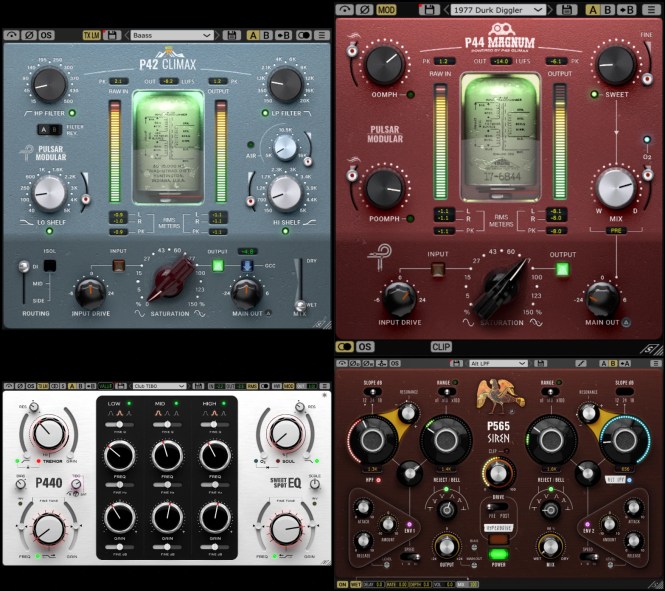The image size is (665, 591).
Task: Click the P42 Climax SATURATION knob
Action: [170, 278]
